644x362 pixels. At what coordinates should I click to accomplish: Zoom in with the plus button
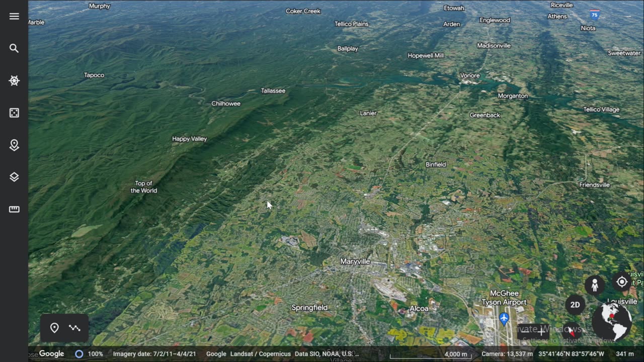point(541,331)
